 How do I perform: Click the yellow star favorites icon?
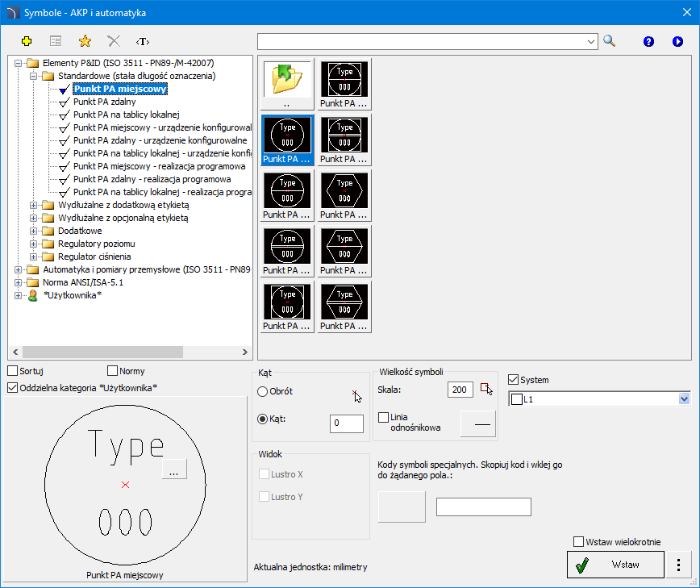85,41
